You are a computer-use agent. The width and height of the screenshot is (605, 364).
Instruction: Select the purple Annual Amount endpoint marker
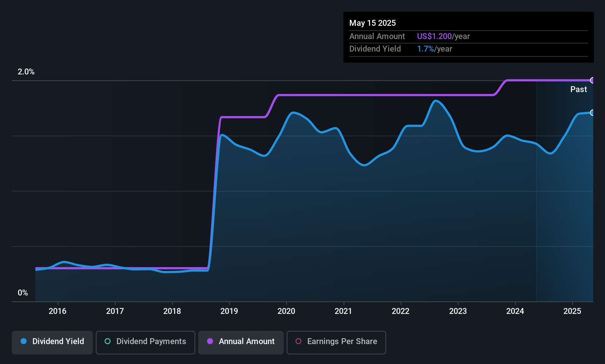click(x=592, y=80)
